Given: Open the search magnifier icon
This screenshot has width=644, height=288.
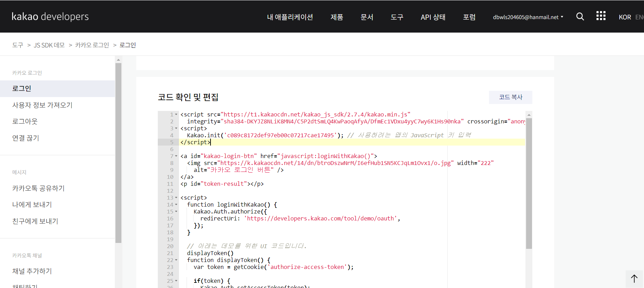Looking at the screenshot, I should click(580, 16).
